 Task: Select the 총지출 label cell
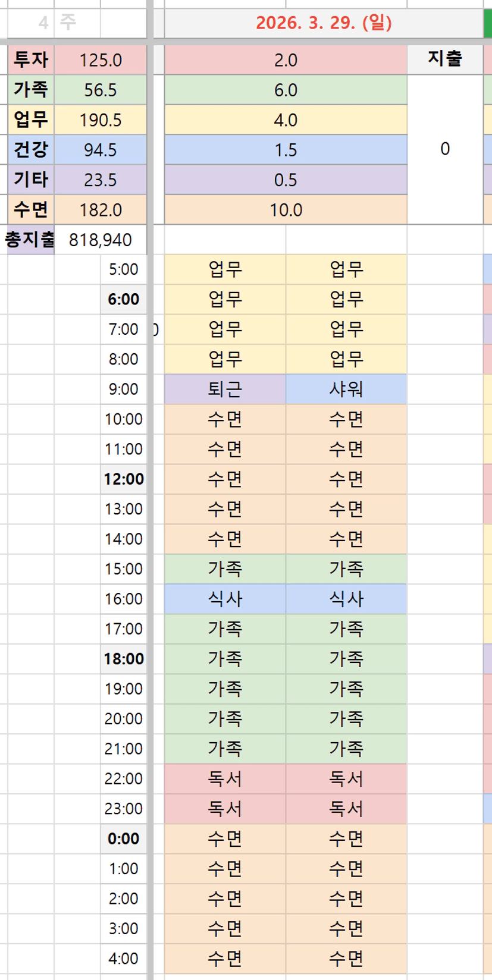30,240
